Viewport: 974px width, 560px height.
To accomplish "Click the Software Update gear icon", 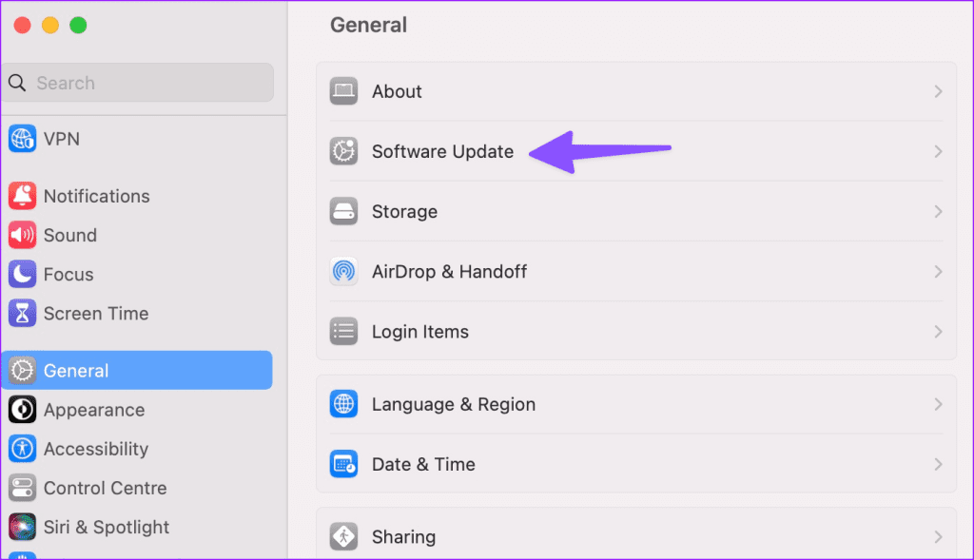I will point(343,151).
